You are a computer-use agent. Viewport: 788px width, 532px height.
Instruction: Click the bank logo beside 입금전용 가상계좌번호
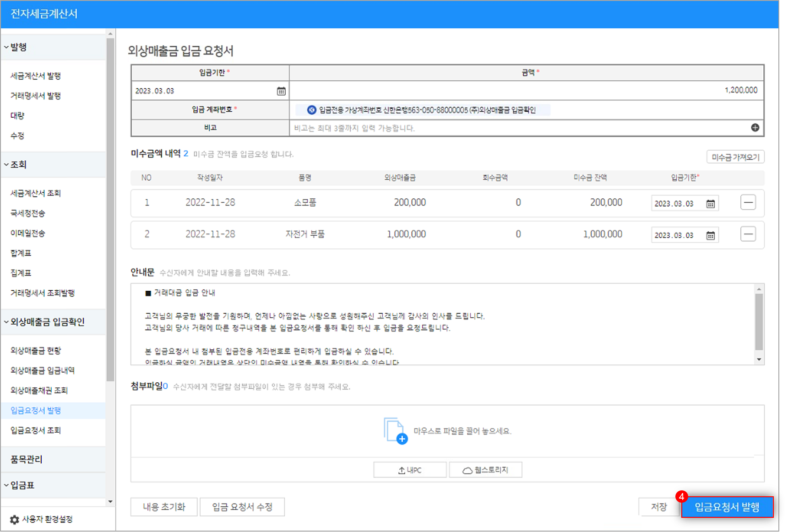coord(312,110)
